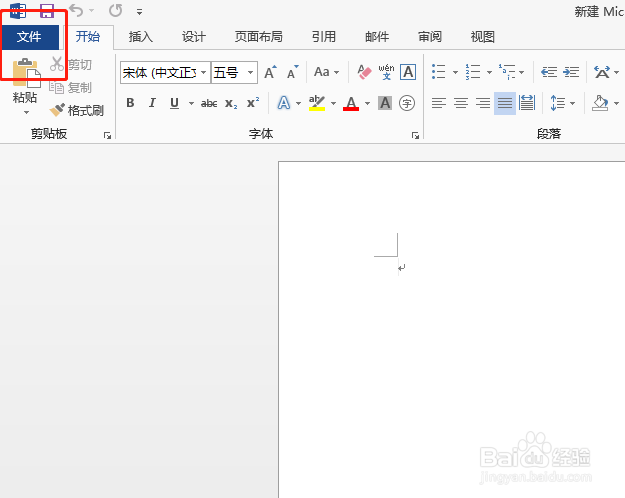The image size is (625, 498).
Task: Expand the Undo history dropdown arrow
Action: (92, 11)
